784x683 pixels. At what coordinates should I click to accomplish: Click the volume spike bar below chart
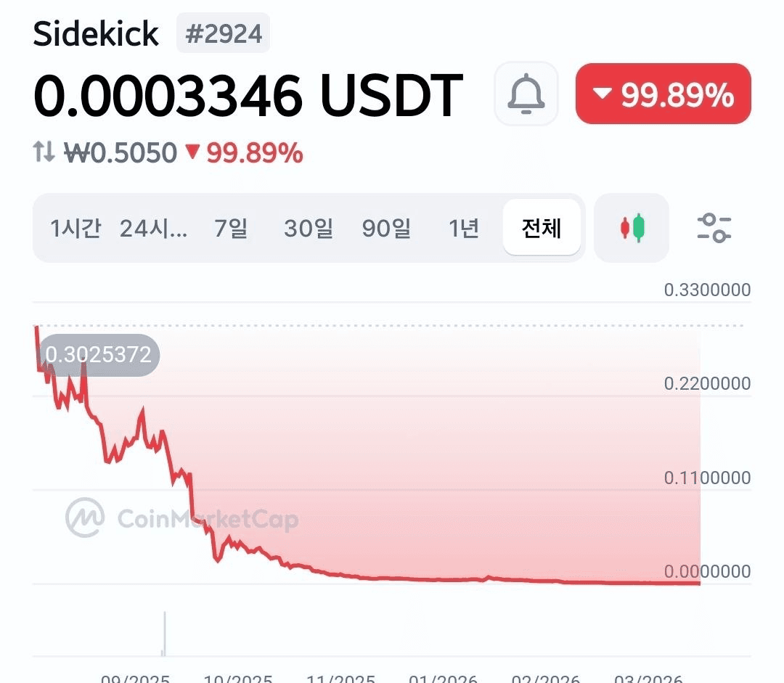(x=165, y=633)
